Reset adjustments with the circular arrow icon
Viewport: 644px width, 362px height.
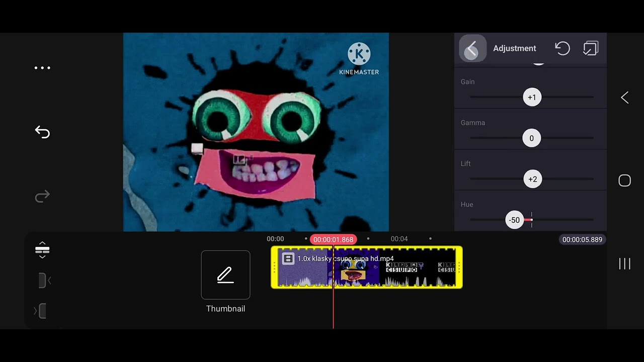click(562, 48)
